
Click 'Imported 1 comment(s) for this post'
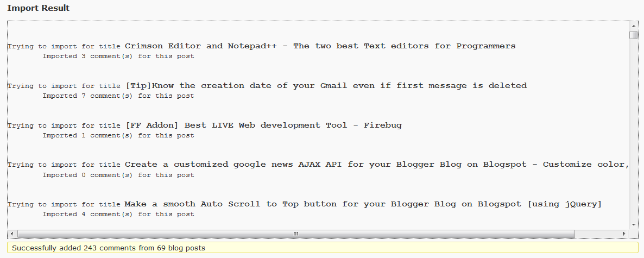118,136
